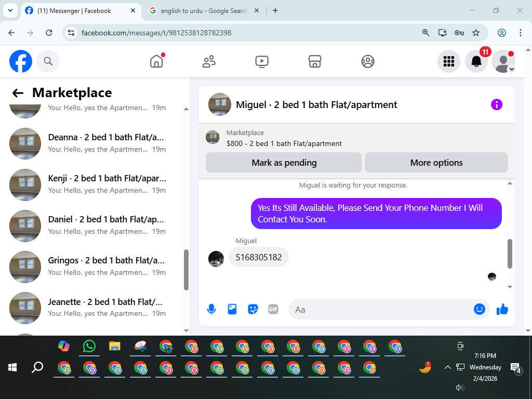Screen dimensions: 532x399
Task: Open Windows taskbar search
Action: [x=37, y=367]
